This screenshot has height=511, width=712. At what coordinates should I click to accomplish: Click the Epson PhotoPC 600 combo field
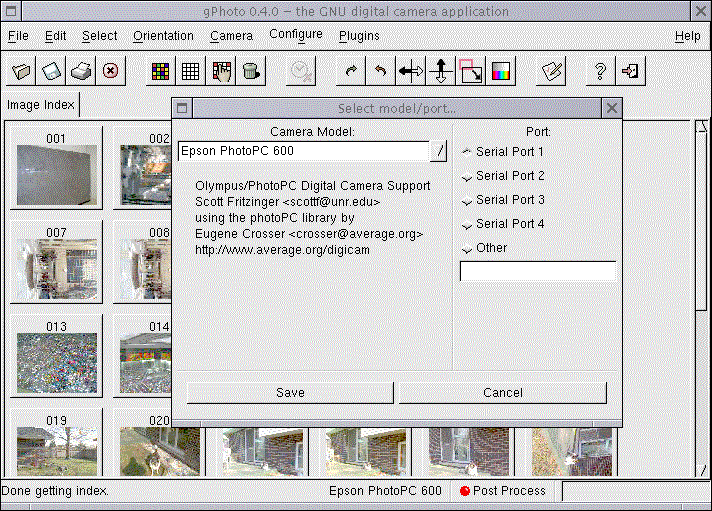coord(304,151)
